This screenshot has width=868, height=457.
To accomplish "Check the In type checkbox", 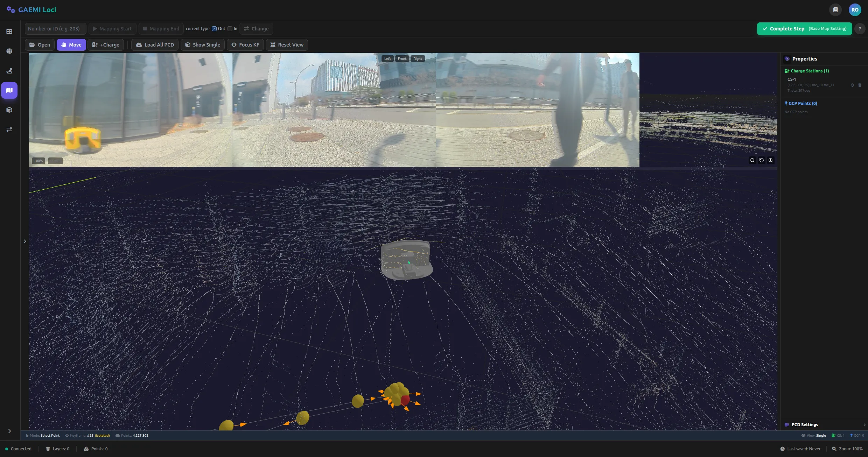I will 230,29.
